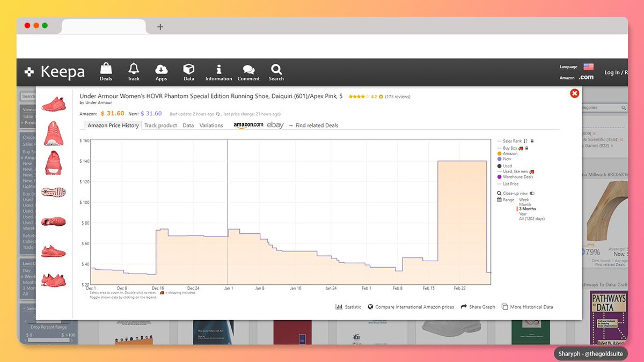
Task: Click Find related Deals link
Action: pyautogui.click(x=316, y=125)
